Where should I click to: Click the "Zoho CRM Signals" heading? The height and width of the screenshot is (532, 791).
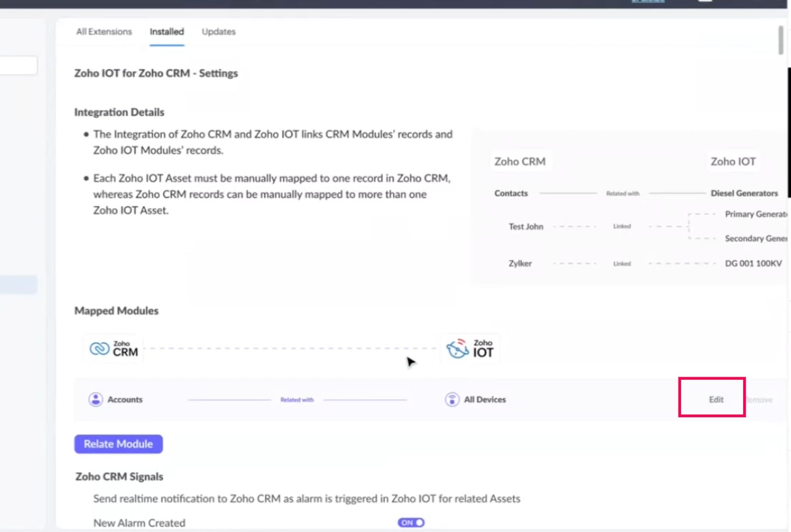(119, 477)
